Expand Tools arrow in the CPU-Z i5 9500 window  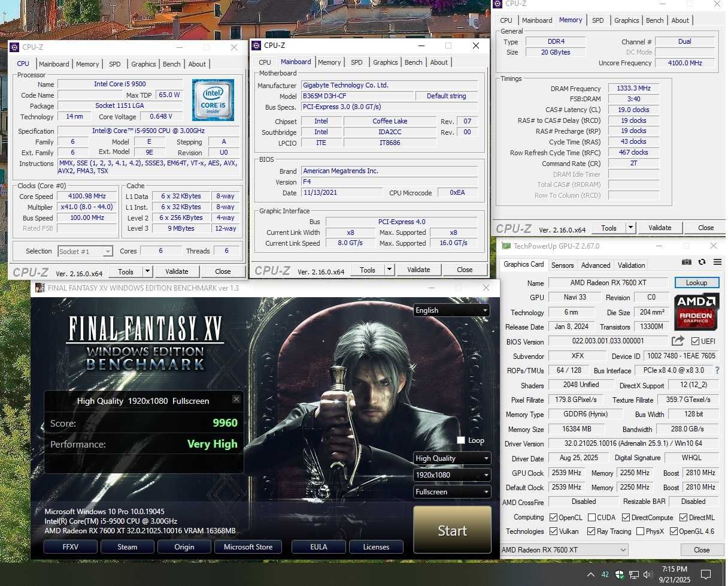(147, 271)
